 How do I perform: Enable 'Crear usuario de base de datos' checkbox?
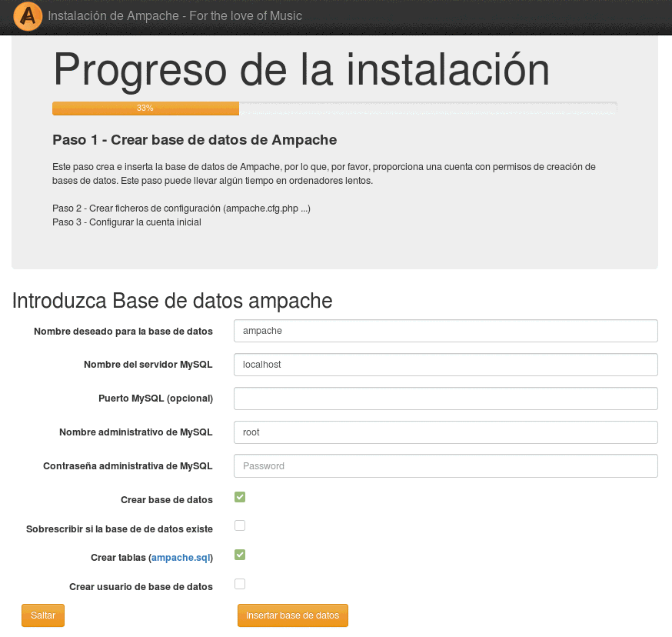240,584
